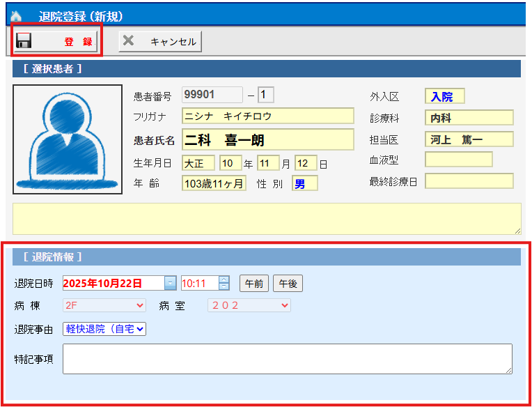This screenshot has height=407, width=532.
Task: Expand the 病室 202 dropdown
Action: (x=249, y=305)
